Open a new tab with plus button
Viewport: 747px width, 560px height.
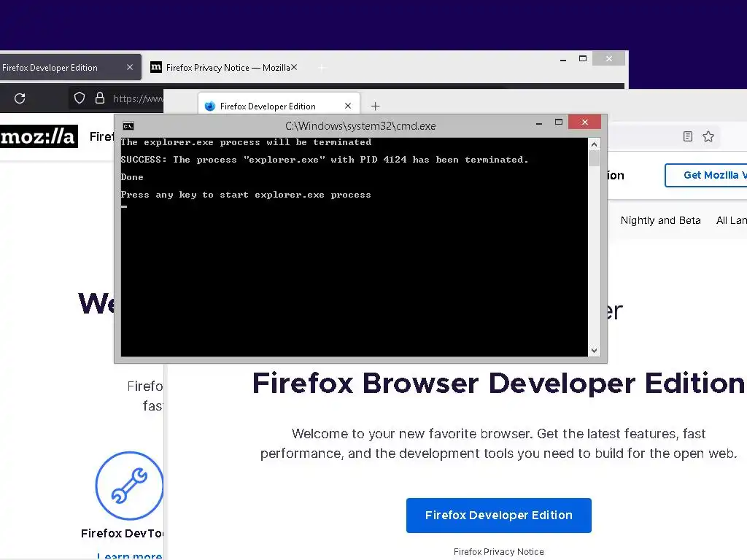click(x=376, y=106)
